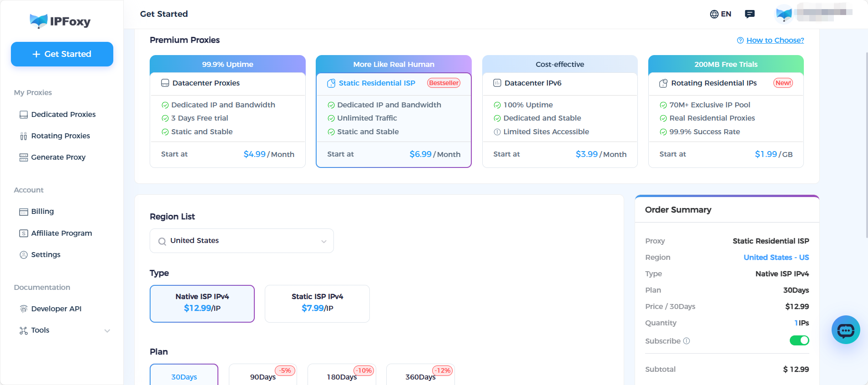
Task: Select the Rotating Residential IPs card
Action: click(726, 111)
